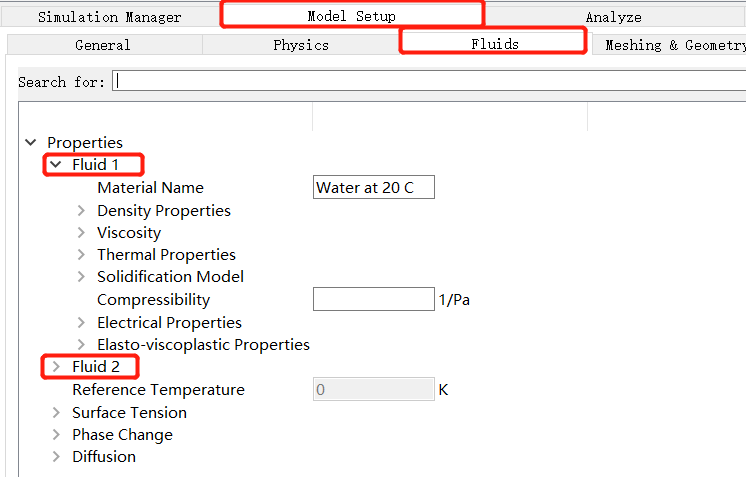Expand the Solidification Model section

point(81,277)
